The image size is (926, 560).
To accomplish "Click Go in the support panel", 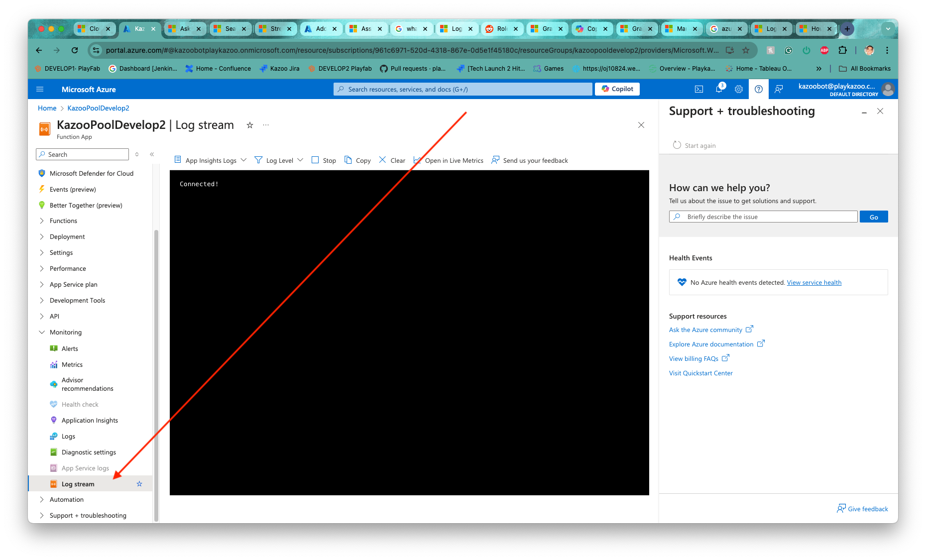I will click(873, 217).
